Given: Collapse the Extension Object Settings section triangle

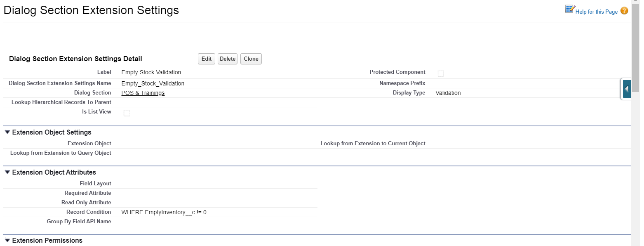Looking at the screenshot, I should pyautogui.click(x=7, y=132).
